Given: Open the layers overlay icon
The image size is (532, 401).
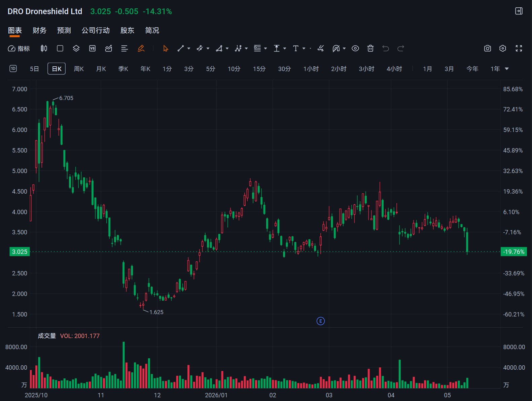Looking at the screenshot, I should tap(76, 48).
